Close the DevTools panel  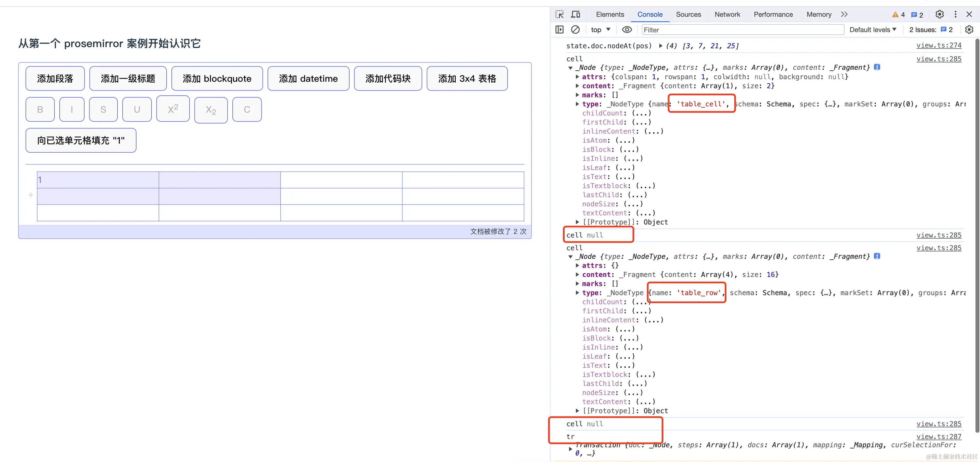(969, 15)
